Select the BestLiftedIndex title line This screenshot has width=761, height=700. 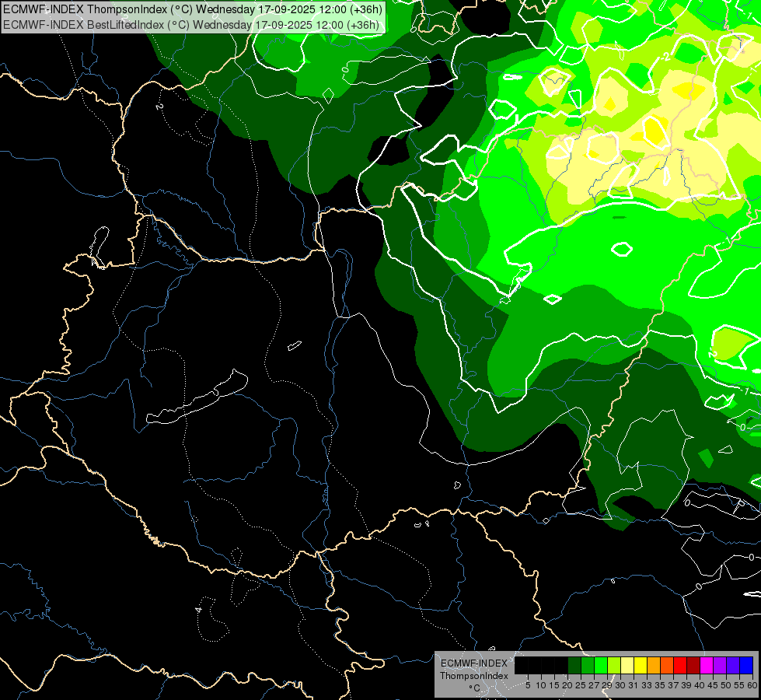pos(190,25)
